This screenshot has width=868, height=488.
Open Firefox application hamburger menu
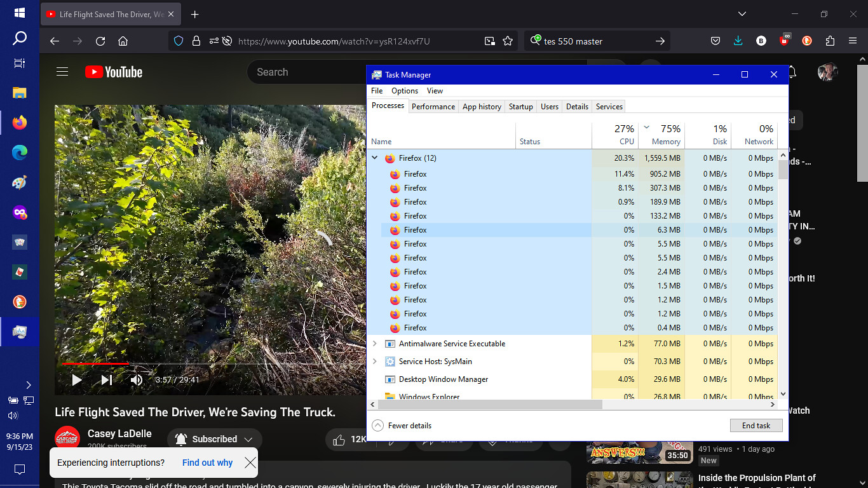tap(853, 41)
